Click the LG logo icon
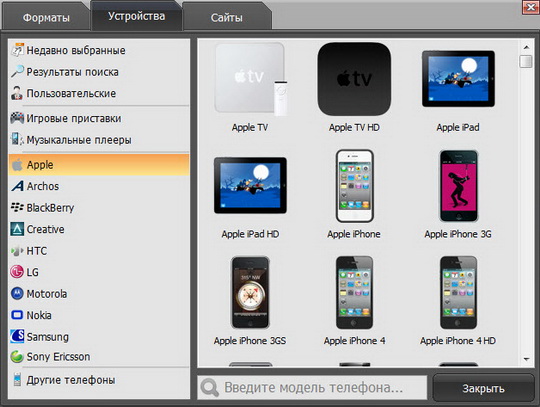Screen dimensions: 540x407 point(17,272)
